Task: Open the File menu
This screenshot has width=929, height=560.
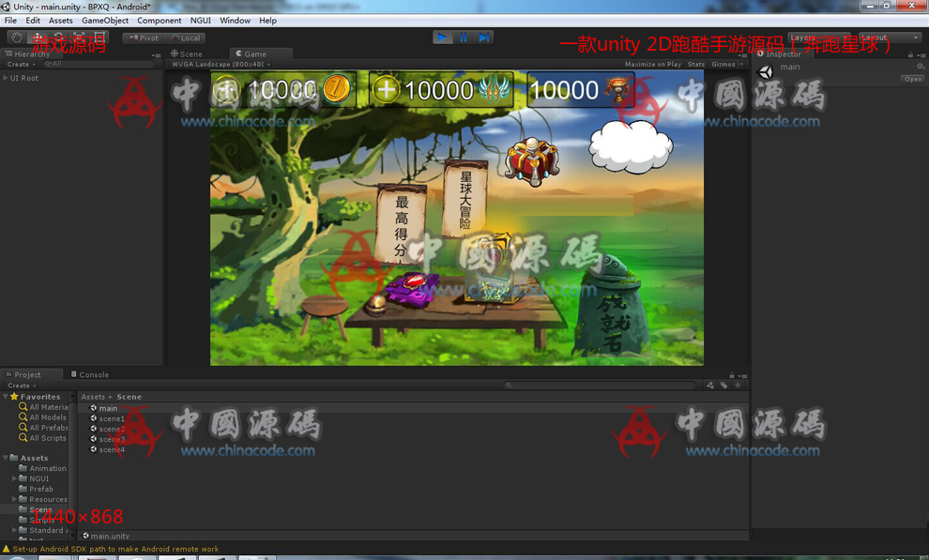Action: pos(10,20)
